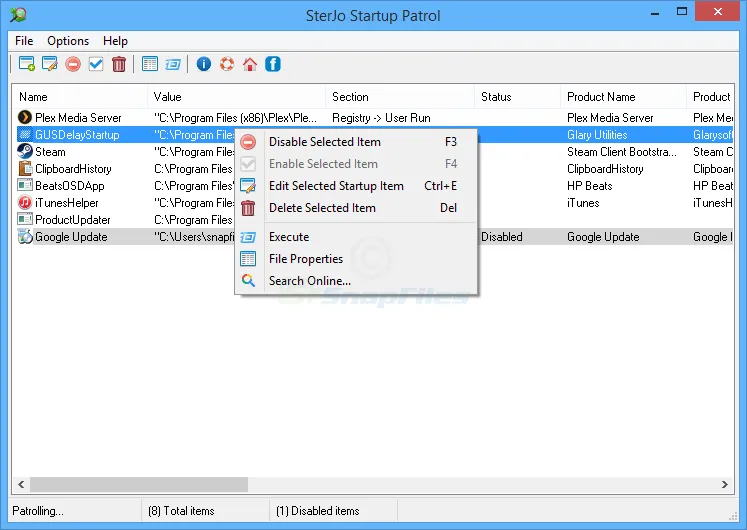Click the ClipboardHistory row icon
The width and height of the screenshot is (747, 530).
25,169
